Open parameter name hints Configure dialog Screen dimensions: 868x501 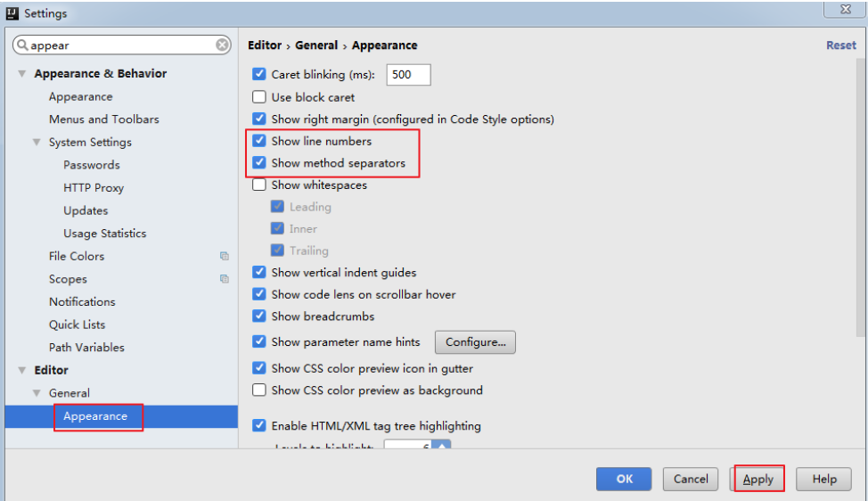pyautogui.click(x=475, y=342)
